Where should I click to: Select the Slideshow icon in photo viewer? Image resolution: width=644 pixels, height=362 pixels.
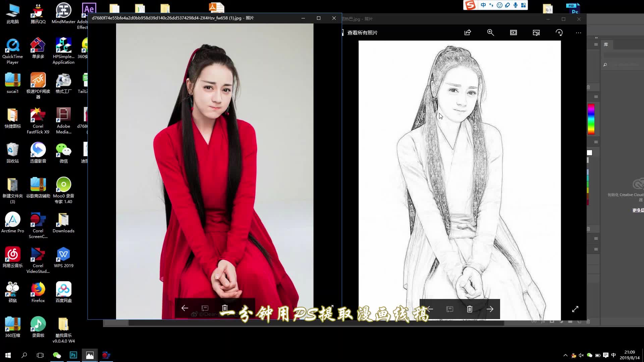[x=513, y=32]
